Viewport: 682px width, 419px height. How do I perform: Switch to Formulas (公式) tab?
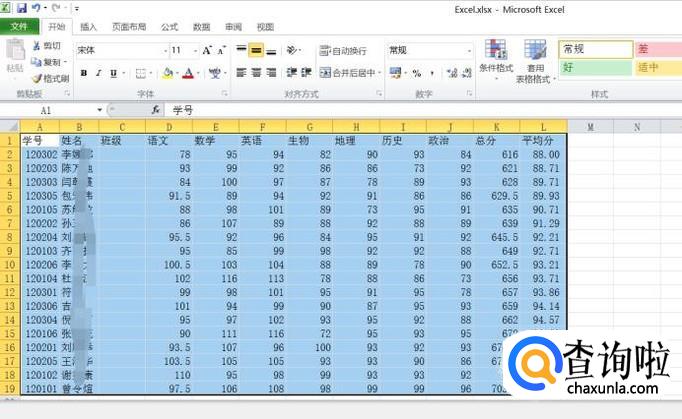tap(169, 27)
